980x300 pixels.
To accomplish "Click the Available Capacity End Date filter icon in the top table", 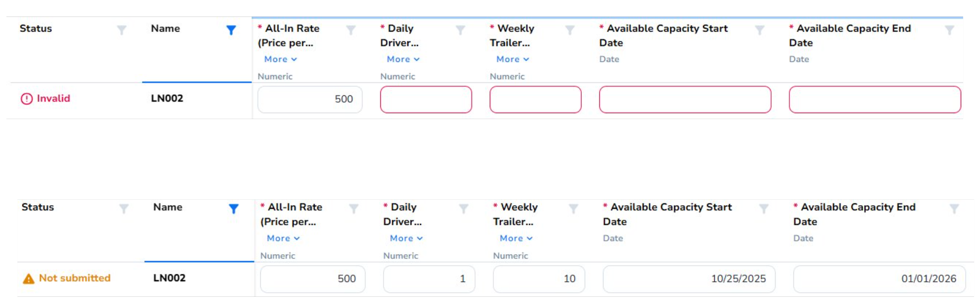I will point(949,30).
